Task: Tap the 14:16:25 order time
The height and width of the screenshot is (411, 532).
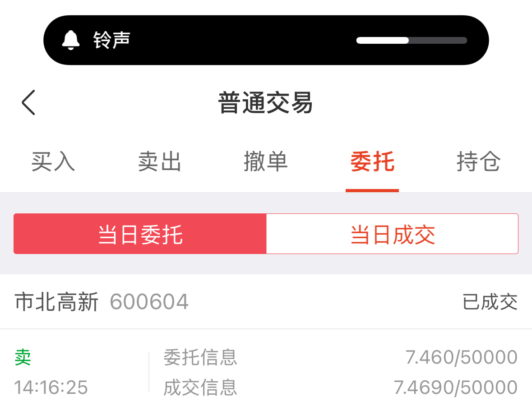Action: [51, 387]
